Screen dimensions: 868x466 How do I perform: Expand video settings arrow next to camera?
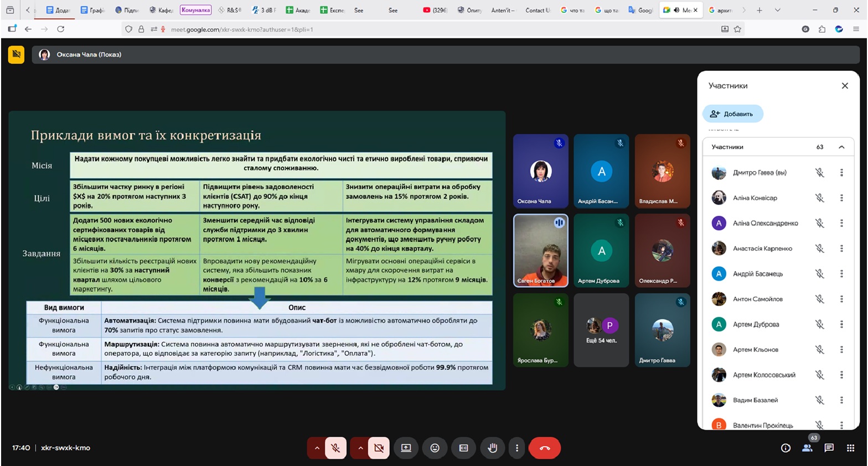pyautogui.click(x=360, y=448)
